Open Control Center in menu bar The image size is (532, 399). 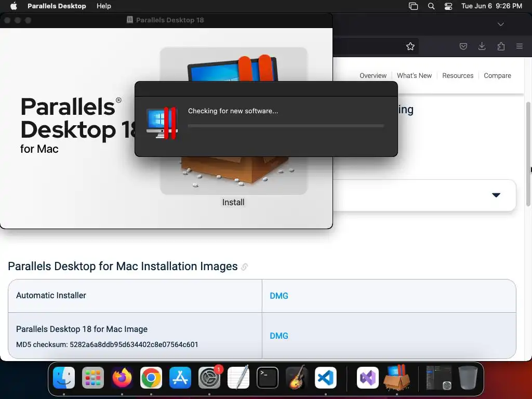pos(448,6)
